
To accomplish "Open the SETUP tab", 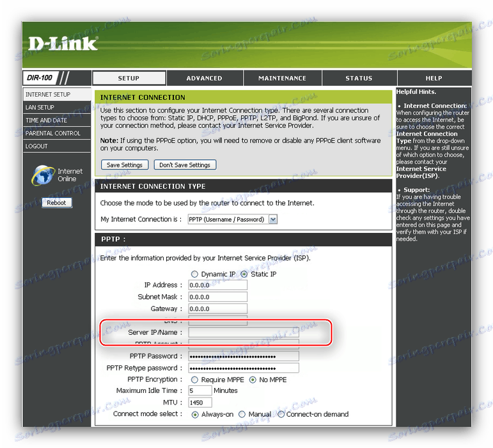I will coord(129,78).
